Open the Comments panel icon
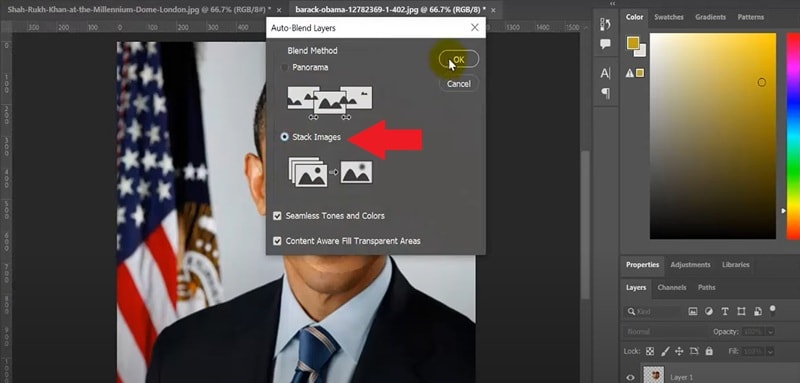800x383 pixels. point(606,44)
